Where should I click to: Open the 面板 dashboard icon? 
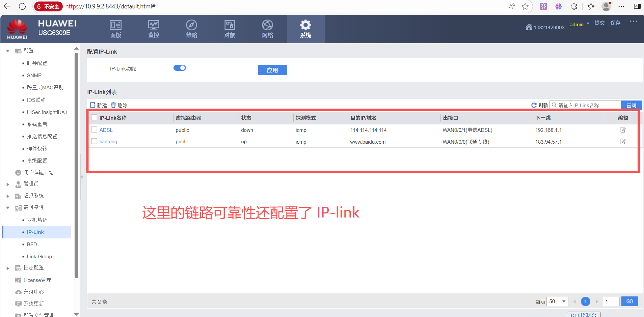(115, 26)
